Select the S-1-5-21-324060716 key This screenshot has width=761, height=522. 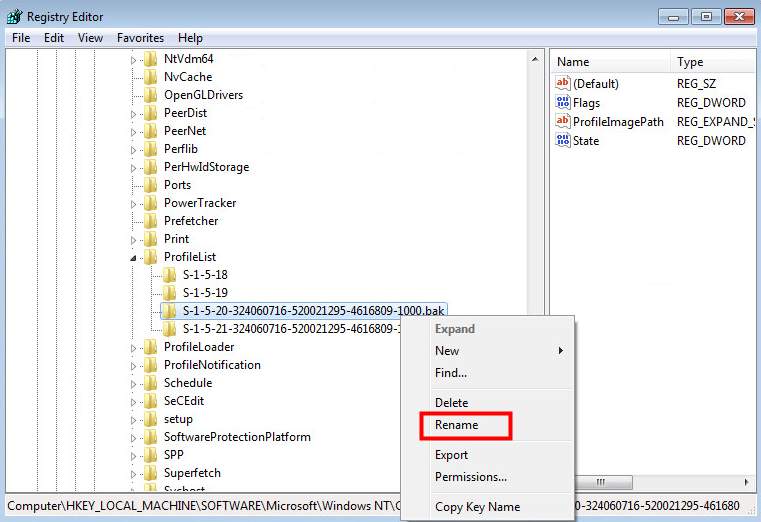point(291,329)
